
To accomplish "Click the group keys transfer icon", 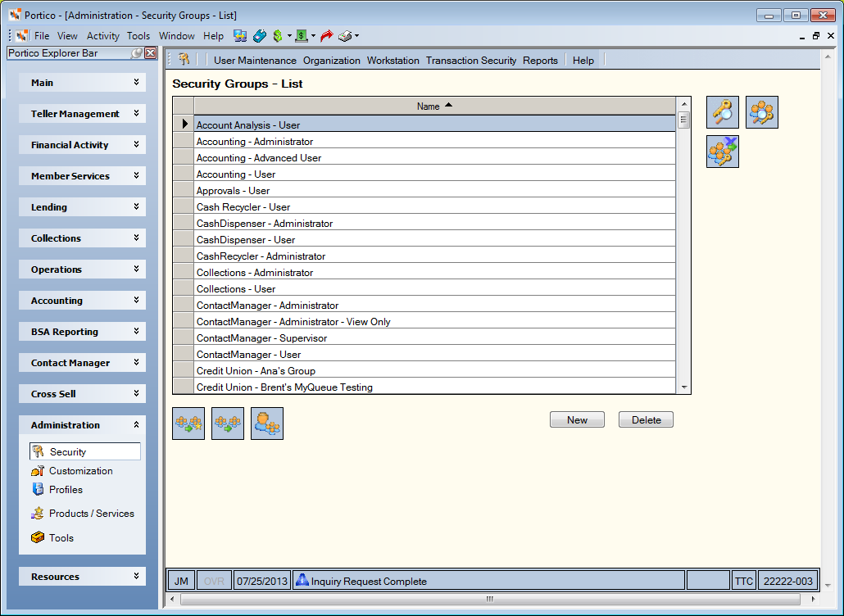I will coord(723,152).
